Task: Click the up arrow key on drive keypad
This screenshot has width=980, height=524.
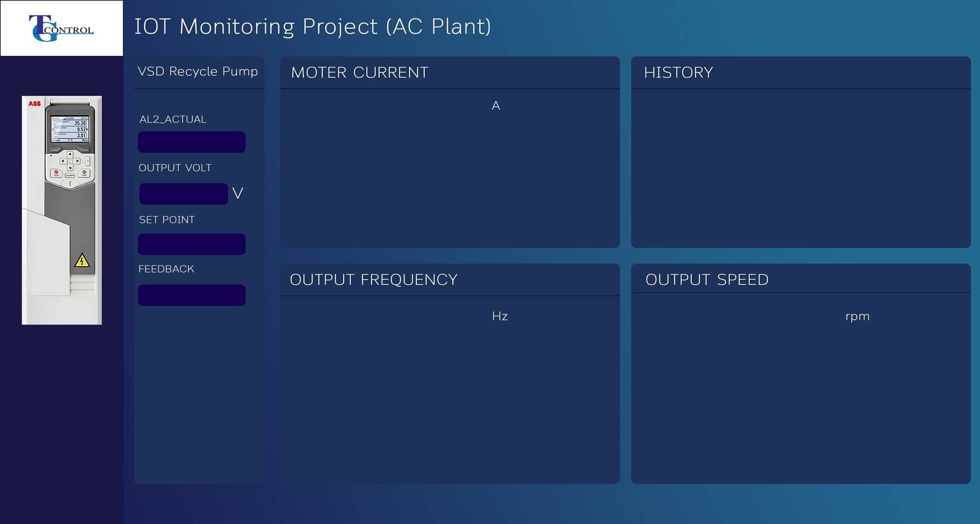Action: pos(70,154)
